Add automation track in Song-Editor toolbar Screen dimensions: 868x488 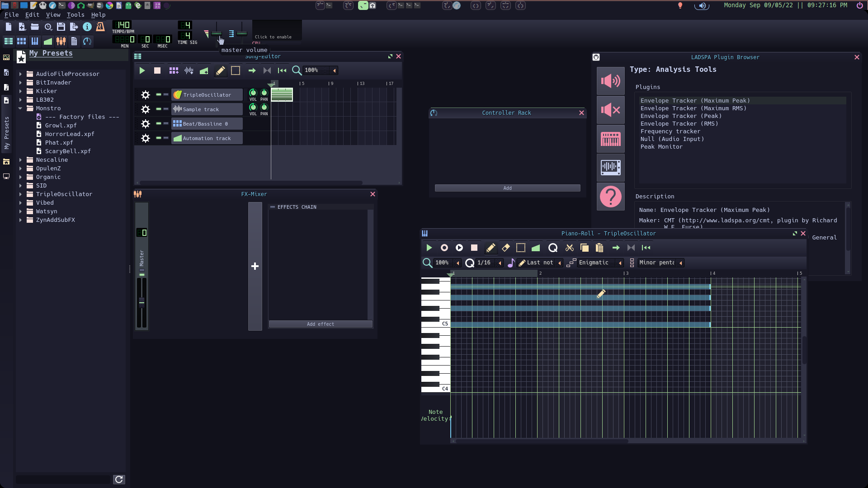coord(204,70)
